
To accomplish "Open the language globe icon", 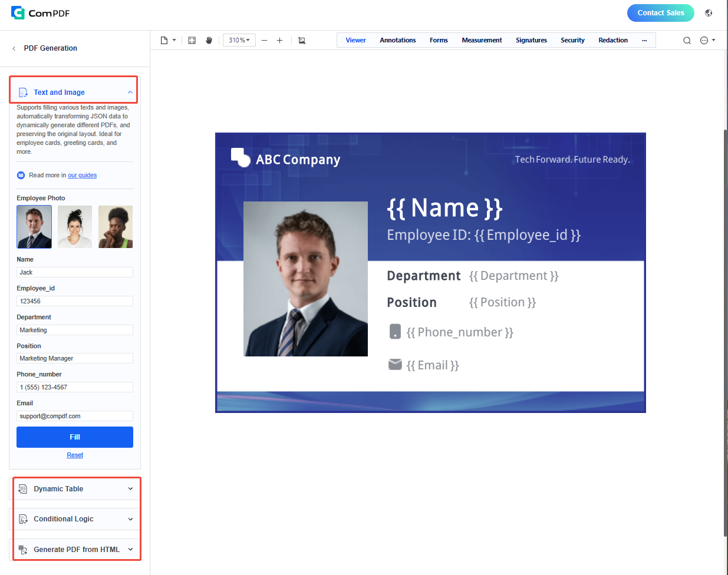I will point(709,13).
